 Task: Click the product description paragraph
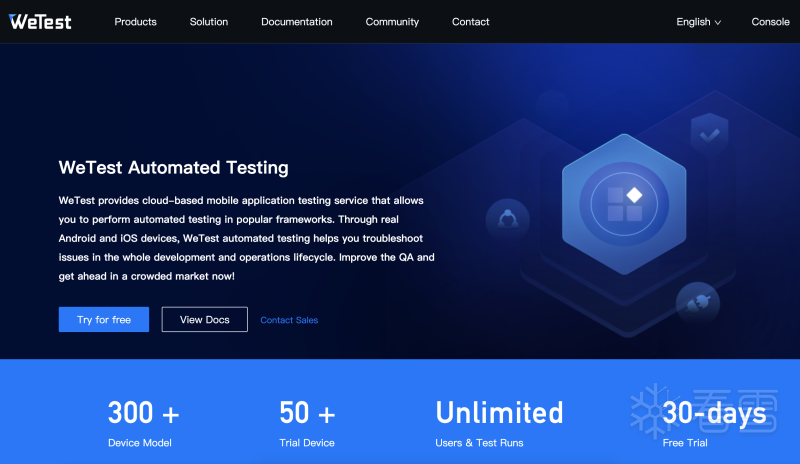pyautogui.click(x=246, y=238)
